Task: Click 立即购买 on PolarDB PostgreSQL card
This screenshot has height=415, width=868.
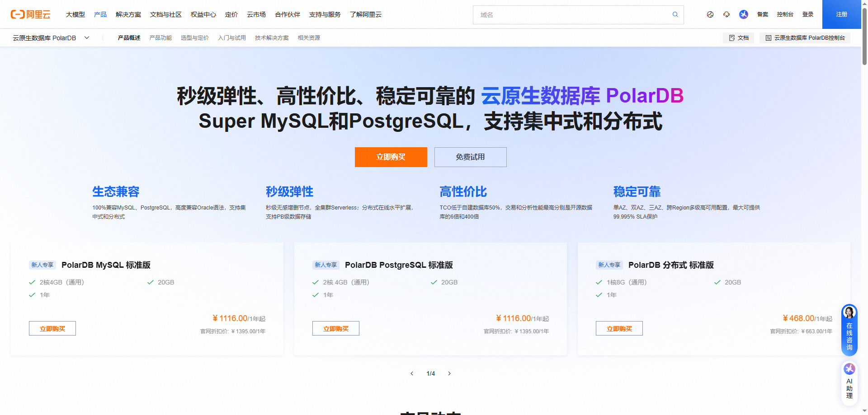Action: tap(336, 328)
